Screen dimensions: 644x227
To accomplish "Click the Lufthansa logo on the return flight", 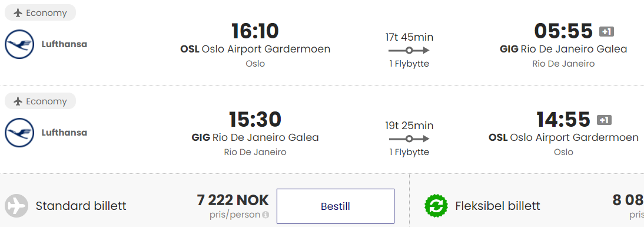I will point(19,133).
